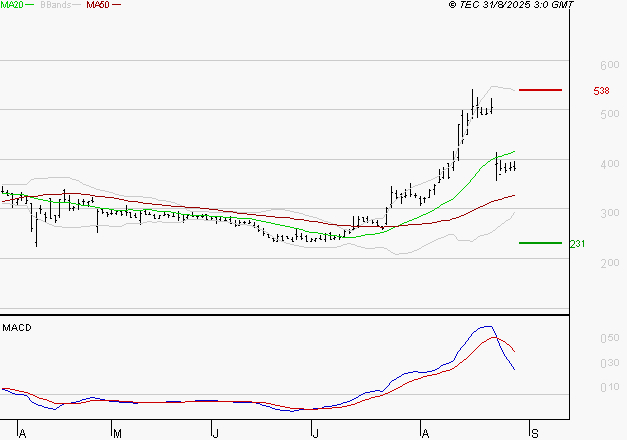The height and width of the screenshot is (440, 627).
Task: Click the MA50 legend label
Action: click(x=98, y=5)
